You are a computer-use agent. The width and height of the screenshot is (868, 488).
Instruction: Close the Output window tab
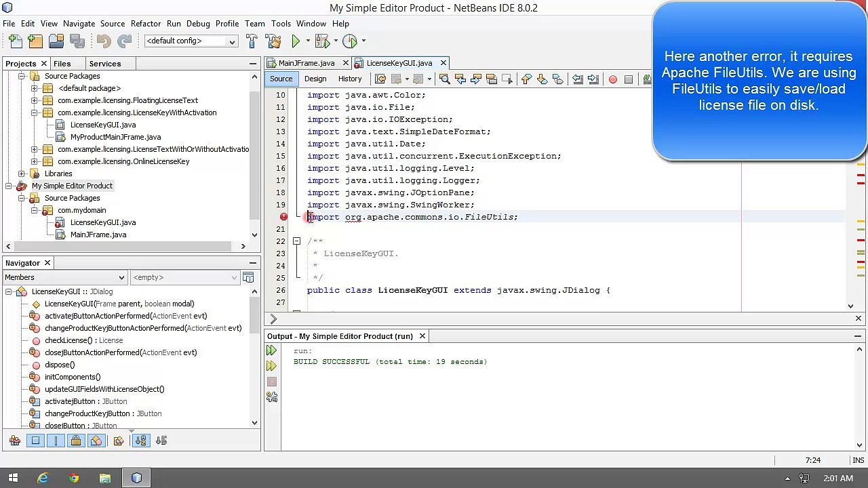(422, 336)
